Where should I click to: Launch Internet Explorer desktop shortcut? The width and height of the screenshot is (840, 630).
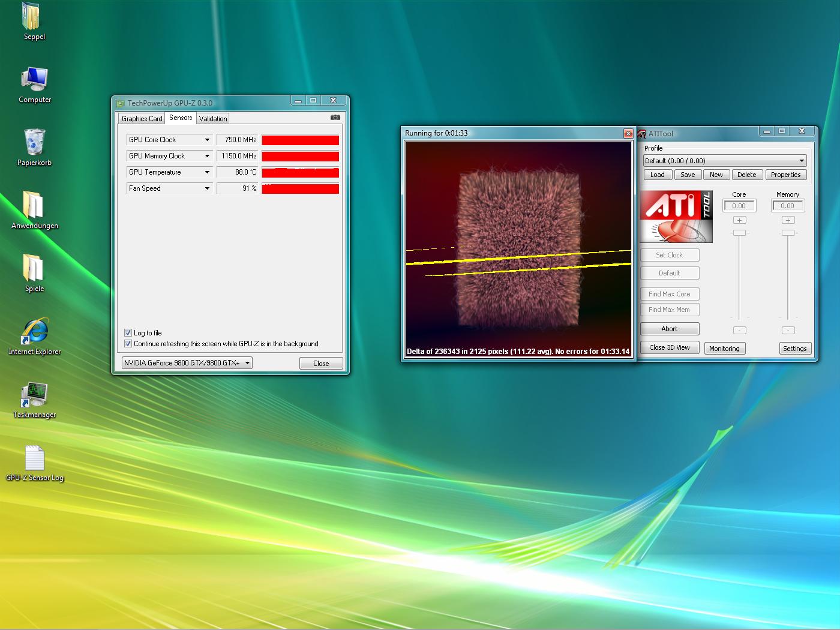pos(34,331)
